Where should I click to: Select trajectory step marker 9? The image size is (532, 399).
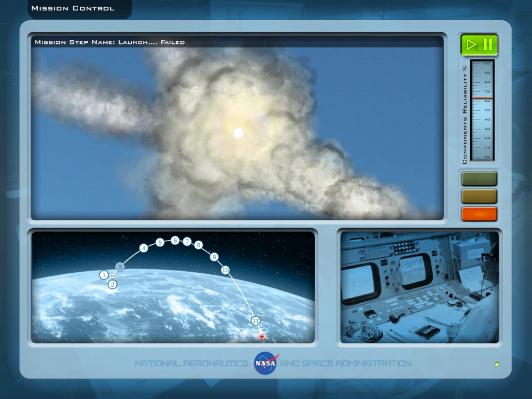pos(214,257)
